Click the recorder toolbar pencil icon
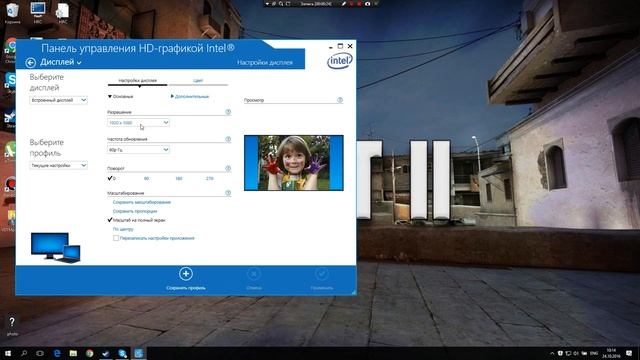Screen dimensions: 640x360 click(x=344, y=4)
